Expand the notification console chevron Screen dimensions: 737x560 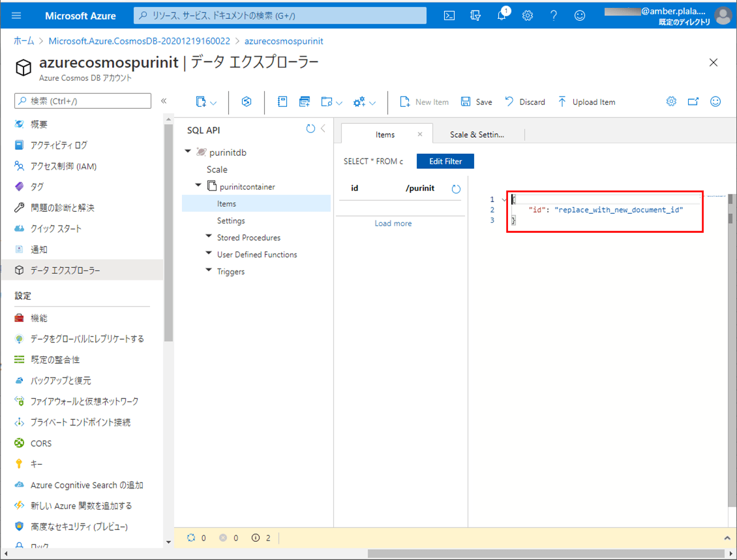click(x=727, y=538)
